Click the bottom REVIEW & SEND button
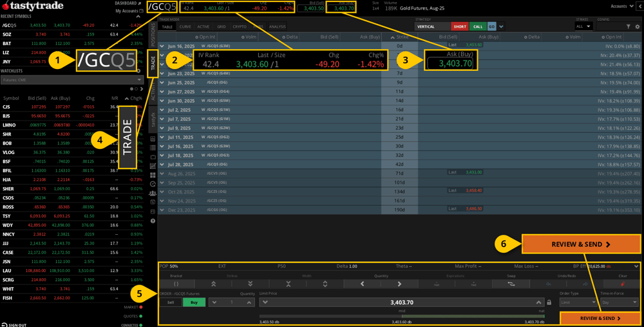 pos(600,318)
